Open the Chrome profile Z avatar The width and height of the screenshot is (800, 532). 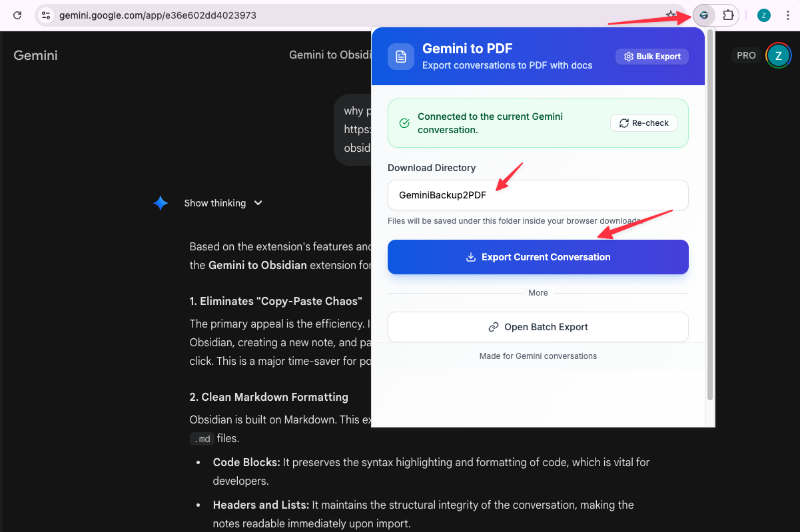click(x=764, y=15)
